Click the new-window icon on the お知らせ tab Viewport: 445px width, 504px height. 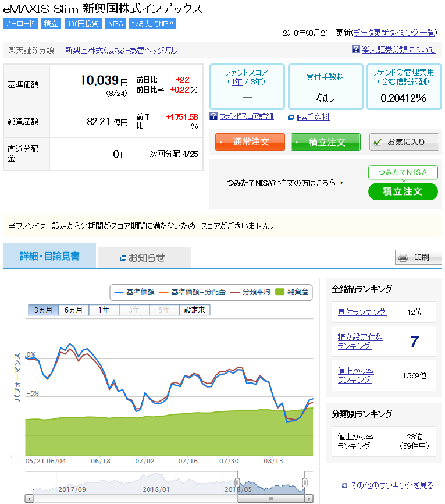[123, 258]
